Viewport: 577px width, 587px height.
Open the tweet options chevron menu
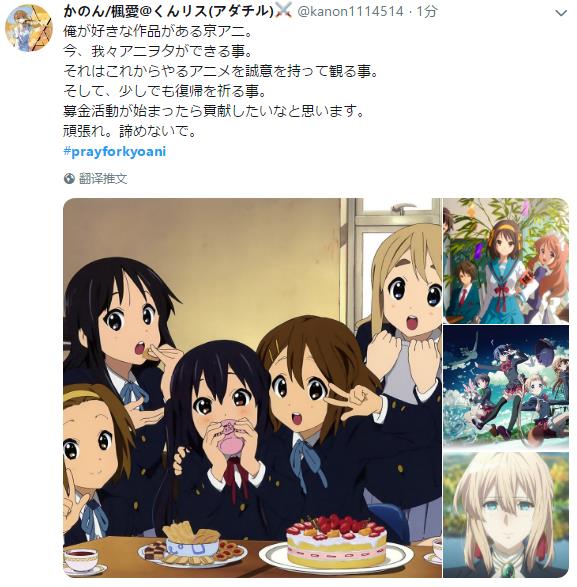click(x=561, y=13)
